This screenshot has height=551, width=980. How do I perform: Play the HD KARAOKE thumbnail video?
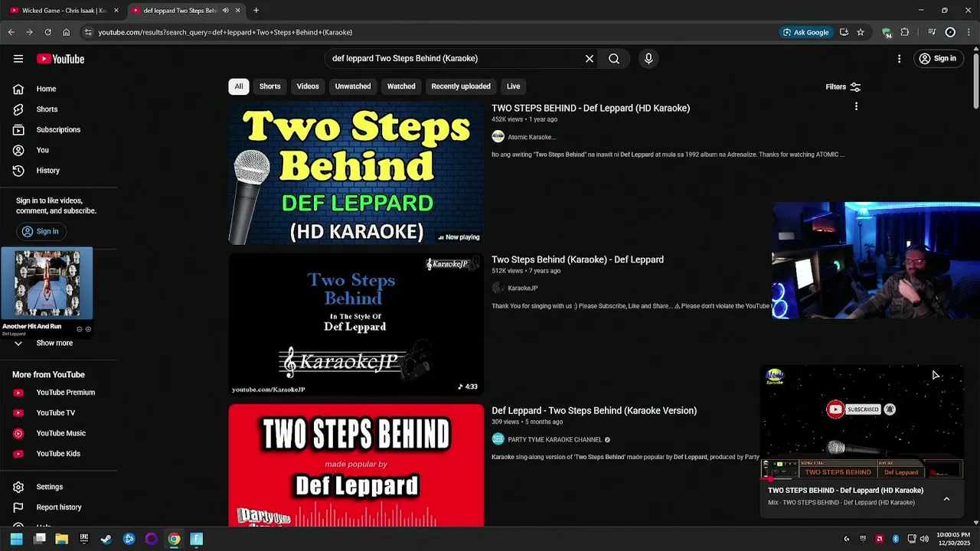356,174
